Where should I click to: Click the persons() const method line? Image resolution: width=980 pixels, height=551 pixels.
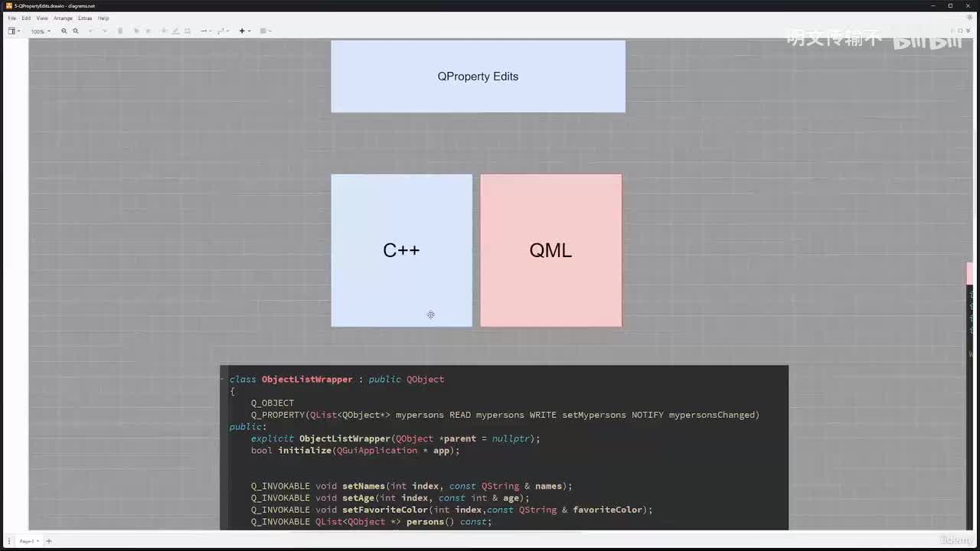pos(371,522)
